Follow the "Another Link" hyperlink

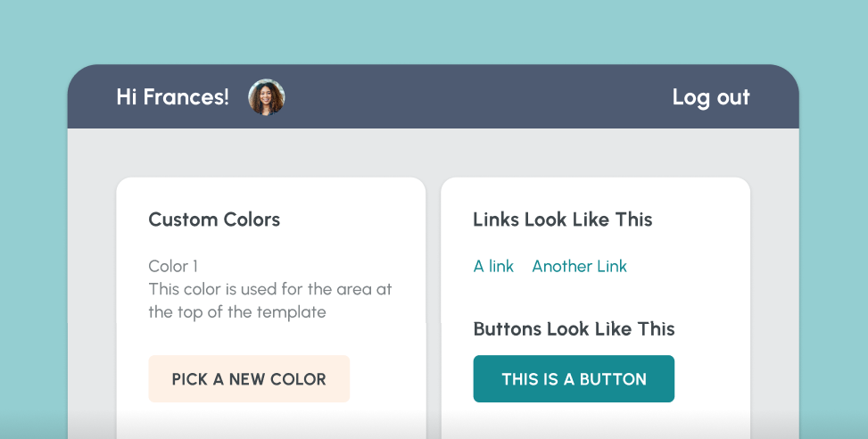[x=579, y=266]
